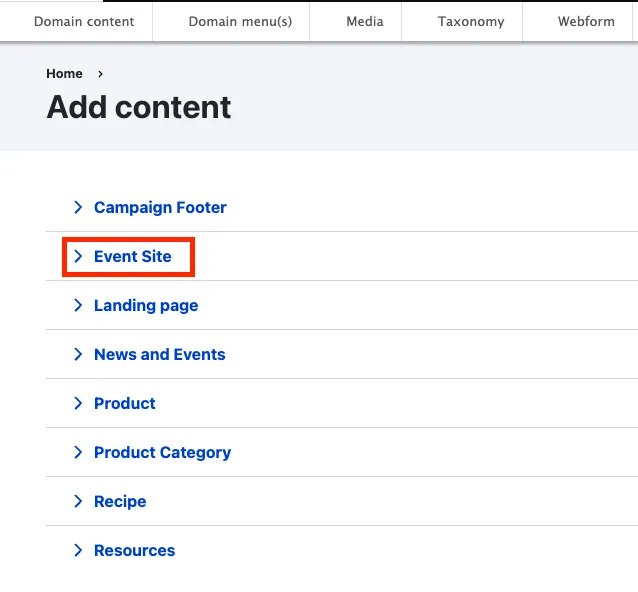Navigate to Home via breadcrumb
The width and height of the screenshot is (638, 592).
coord(64,74)
